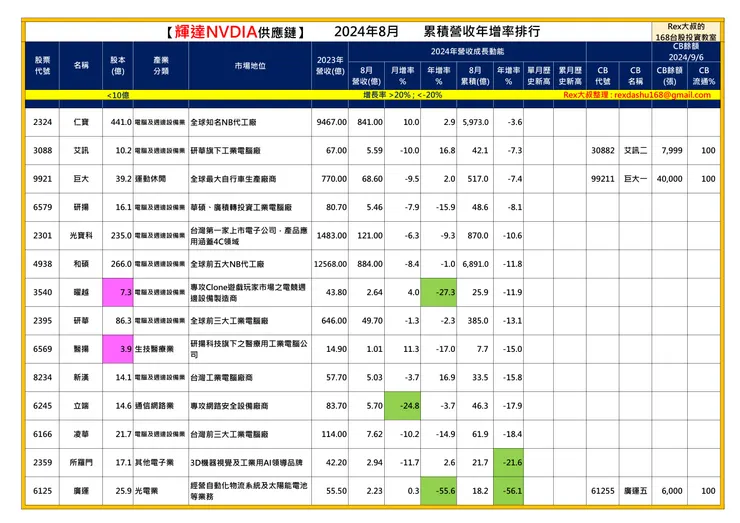
Task: Click company name 光寶科
Action: tap(81, 236)
